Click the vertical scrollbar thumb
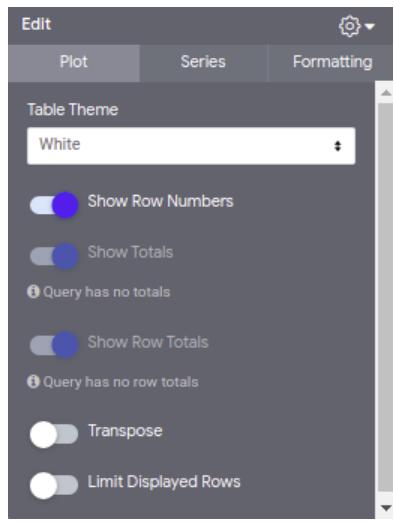The height and width of the screenshot is (532, 394). point(386,297)
